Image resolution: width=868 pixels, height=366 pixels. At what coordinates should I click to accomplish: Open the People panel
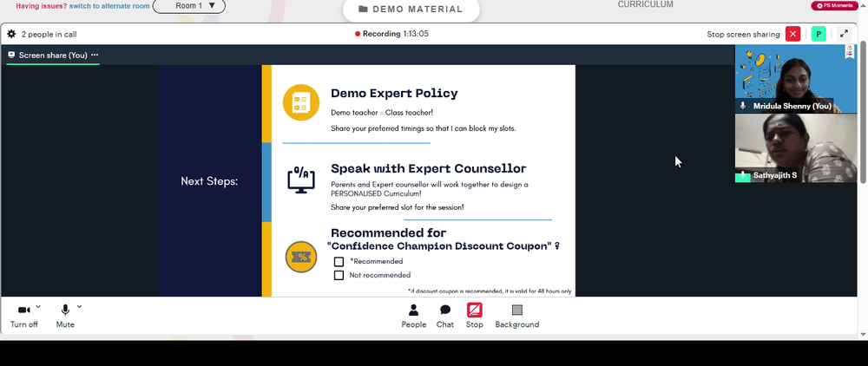(x=413, y=317)
